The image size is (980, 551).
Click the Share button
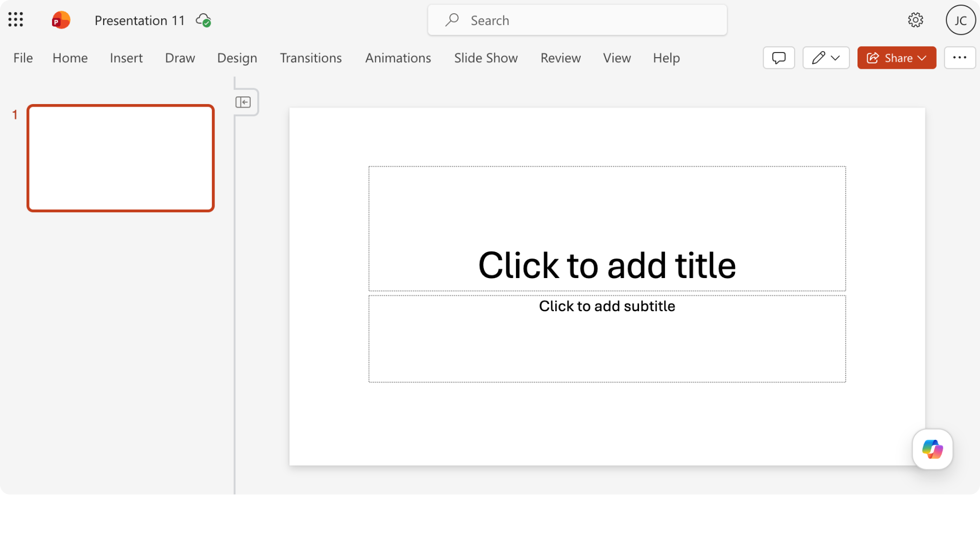point(897,58)
